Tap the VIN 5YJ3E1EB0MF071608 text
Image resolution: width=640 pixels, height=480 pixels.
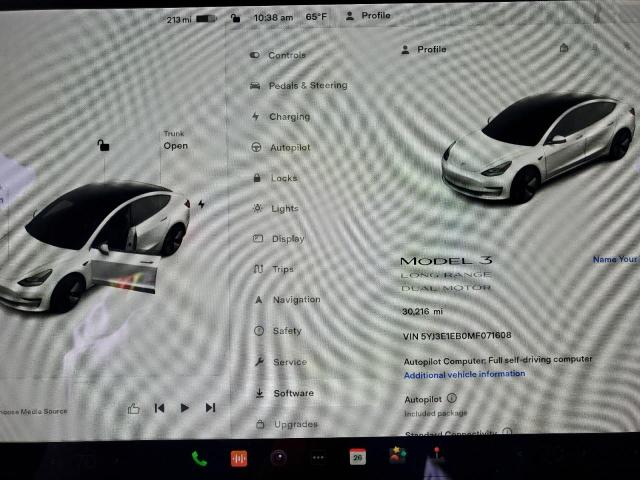coord(457,336)
